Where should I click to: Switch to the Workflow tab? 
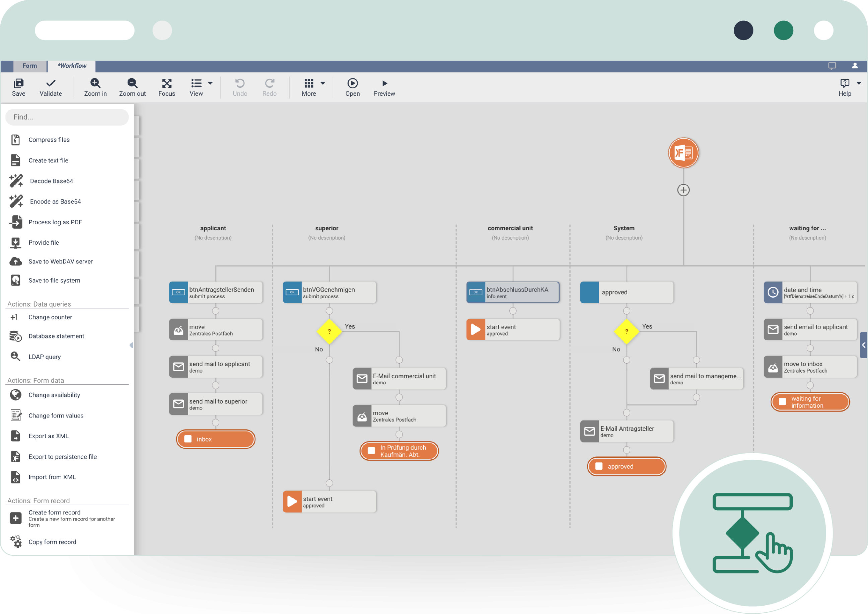pos(71,66)
